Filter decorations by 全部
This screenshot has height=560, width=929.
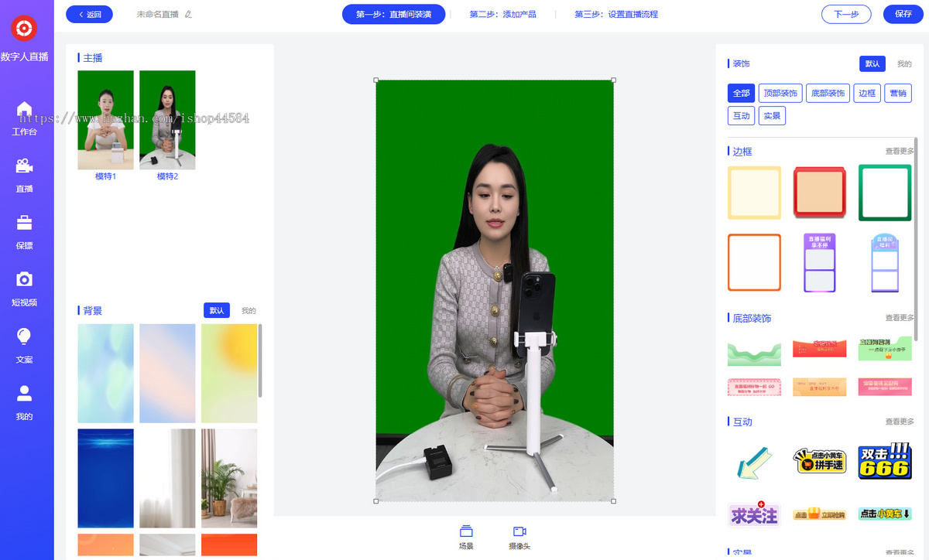point(741,93)
